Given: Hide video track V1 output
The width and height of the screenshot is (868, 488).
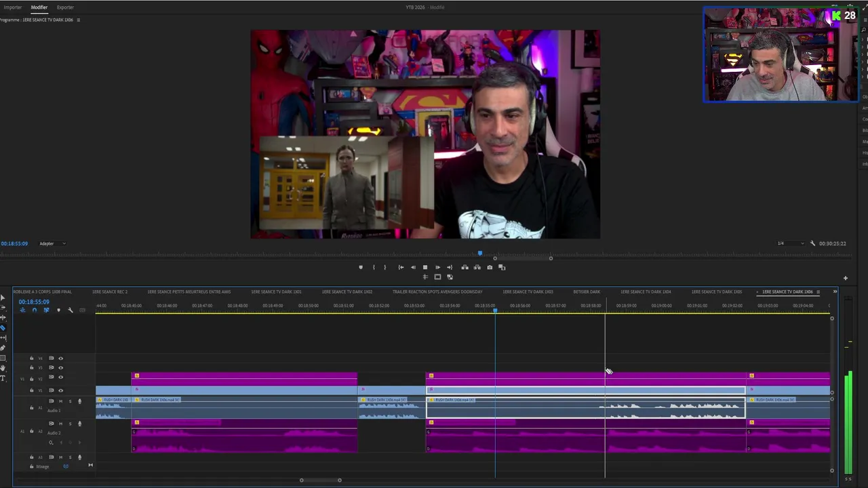Looking at the screenshot, I should coord(60,390).
